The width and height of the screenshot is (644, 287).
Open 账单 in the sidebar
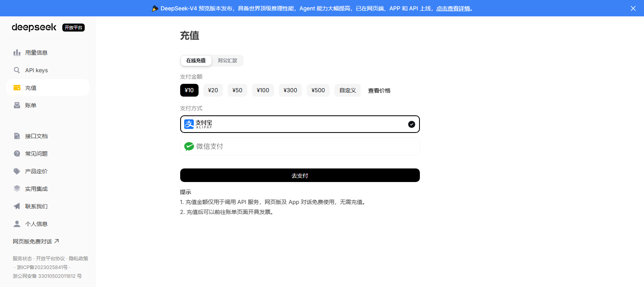(48, 105)
